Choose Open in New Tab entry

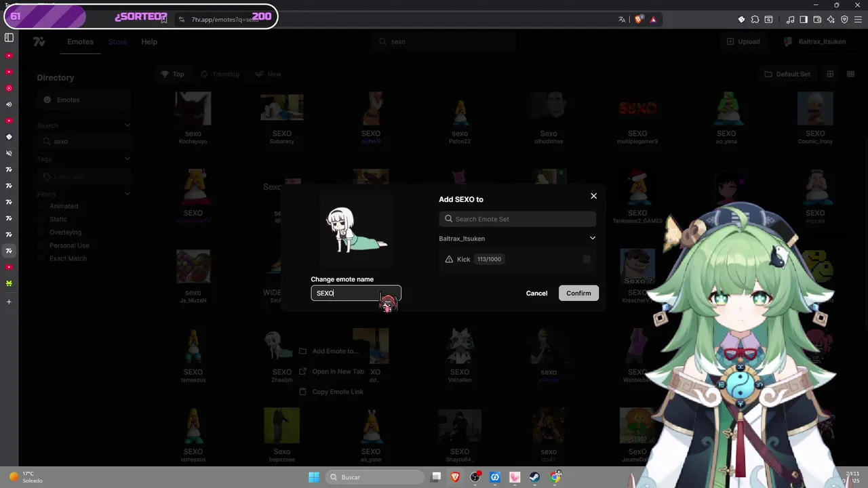click(332, 371)
